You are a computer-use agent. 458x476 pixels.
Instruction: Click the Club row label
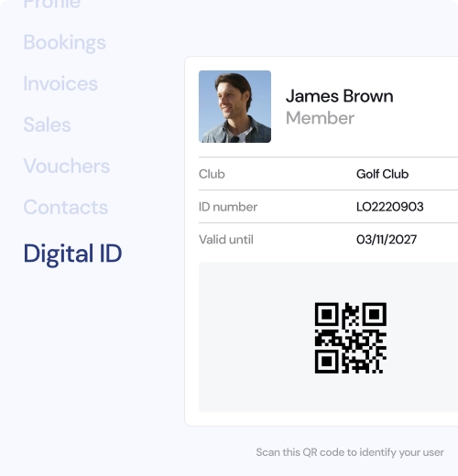212,174
